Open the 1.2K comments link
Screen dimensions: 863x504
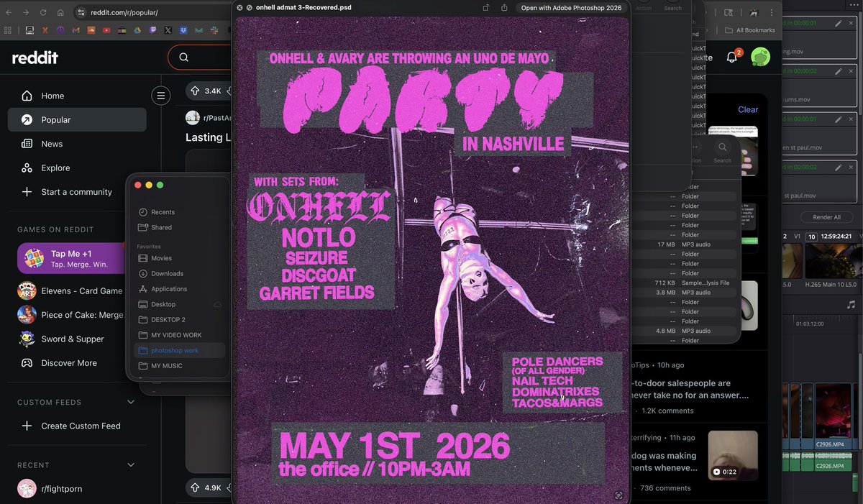coord(667,411)
